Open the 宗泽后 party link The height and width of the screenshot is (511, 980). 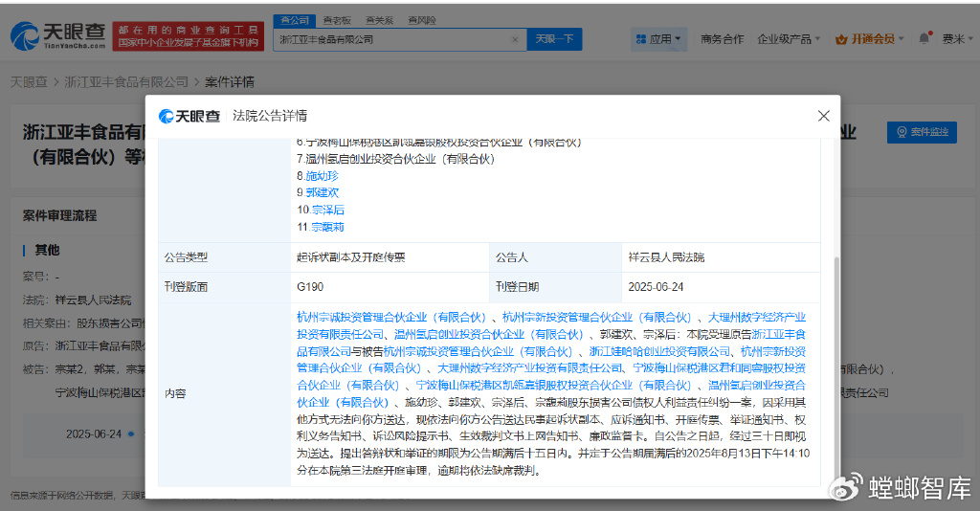point(328,210)
